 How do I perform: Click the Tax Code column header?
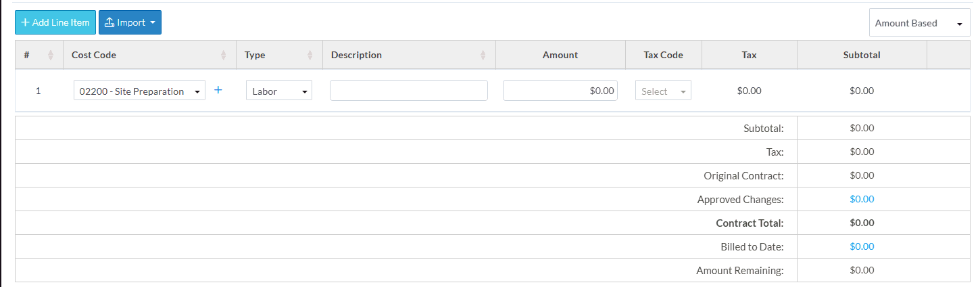(663, 55)
